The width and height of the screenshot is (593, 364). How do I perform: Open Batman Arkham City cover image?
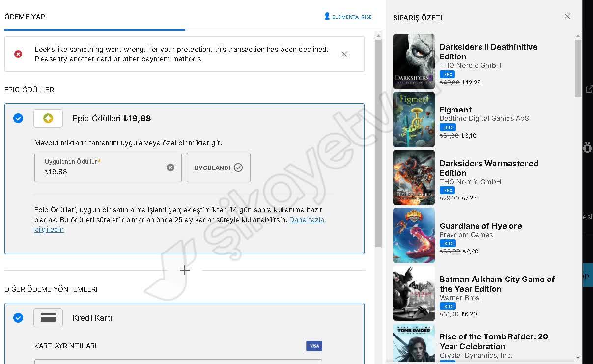click(414, 293)
